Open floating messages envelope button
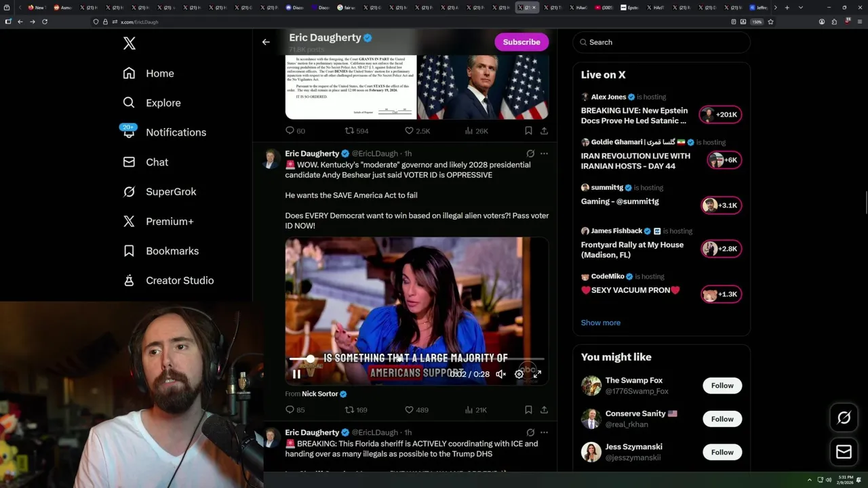Viewport: 868px width, 488px height. [844, 452]
